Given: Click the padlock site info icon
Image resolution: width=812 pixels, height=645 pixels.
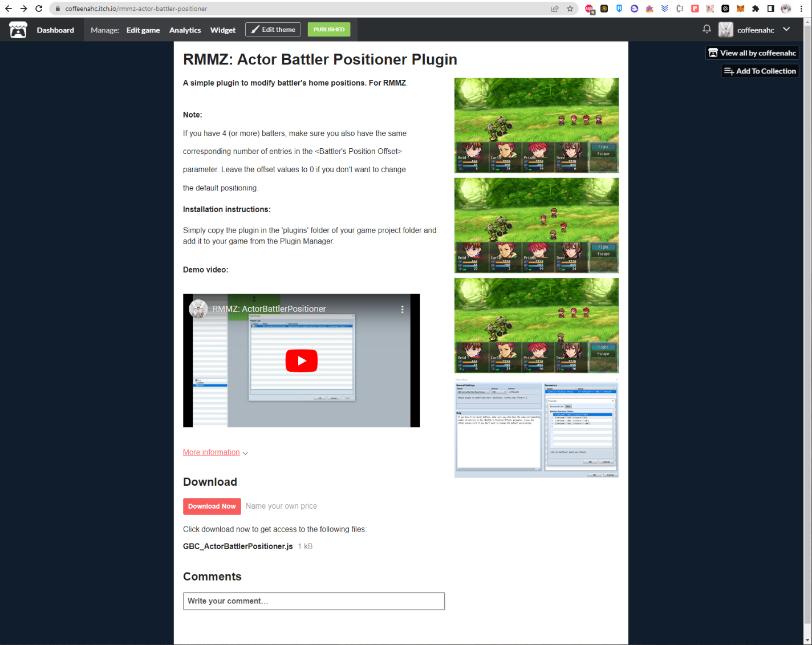Looking at the screenshot, I should [58, 9].
